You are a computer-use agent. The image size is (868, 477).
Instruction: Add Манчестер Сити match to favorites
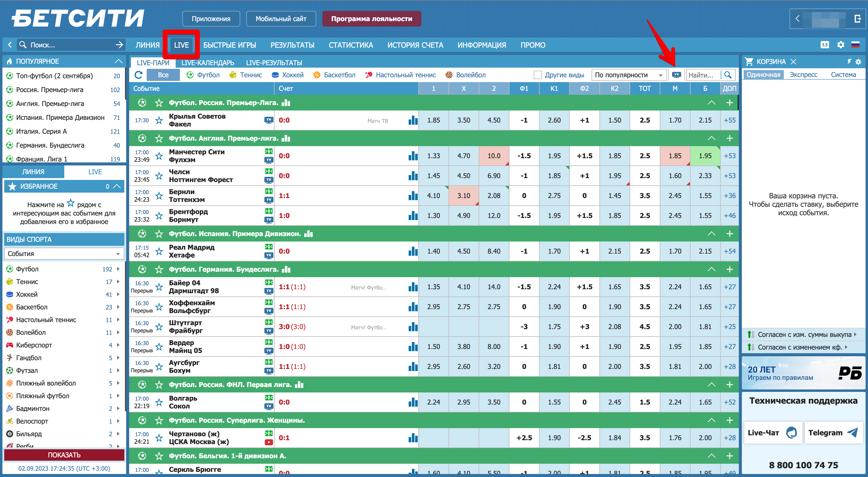(159, 156)
